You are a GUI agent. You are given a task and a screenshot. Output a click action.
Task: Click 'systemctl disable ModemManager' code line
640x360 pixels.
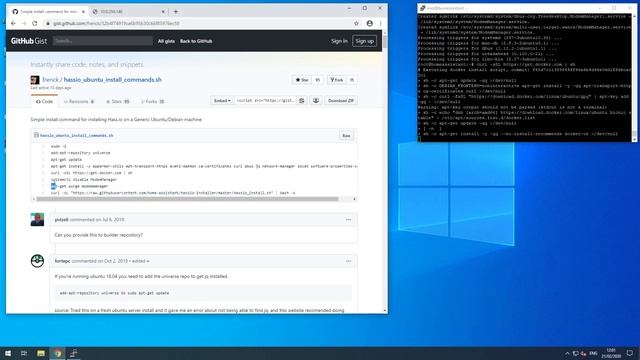84,180
